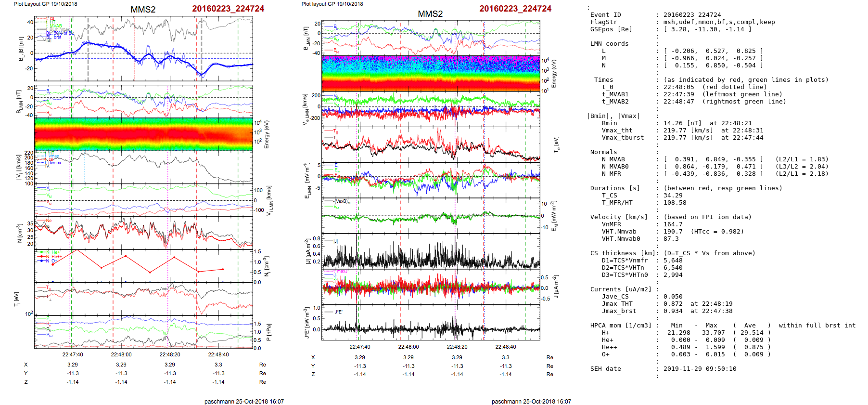This screenshot has height=405, width=868.
Task: Select the left plot's energy spectrogram panel
Action: click(x=143, y=134)
